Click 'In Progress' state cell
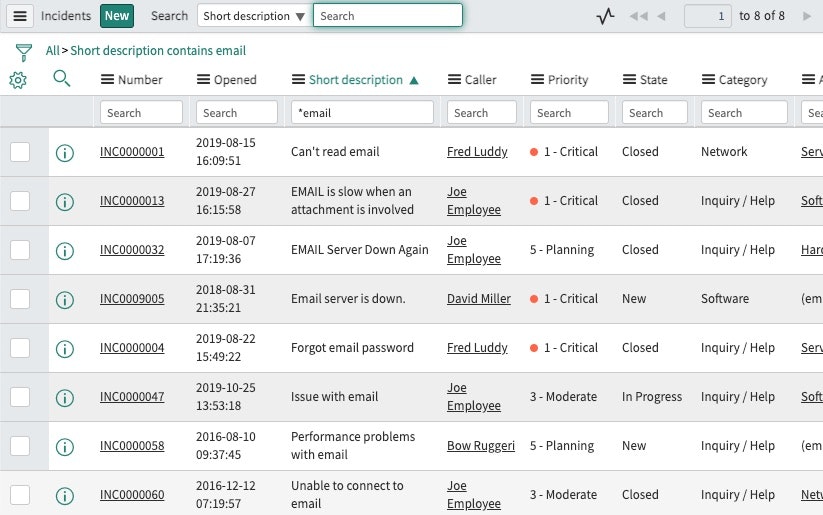 [x=652, y=397]
